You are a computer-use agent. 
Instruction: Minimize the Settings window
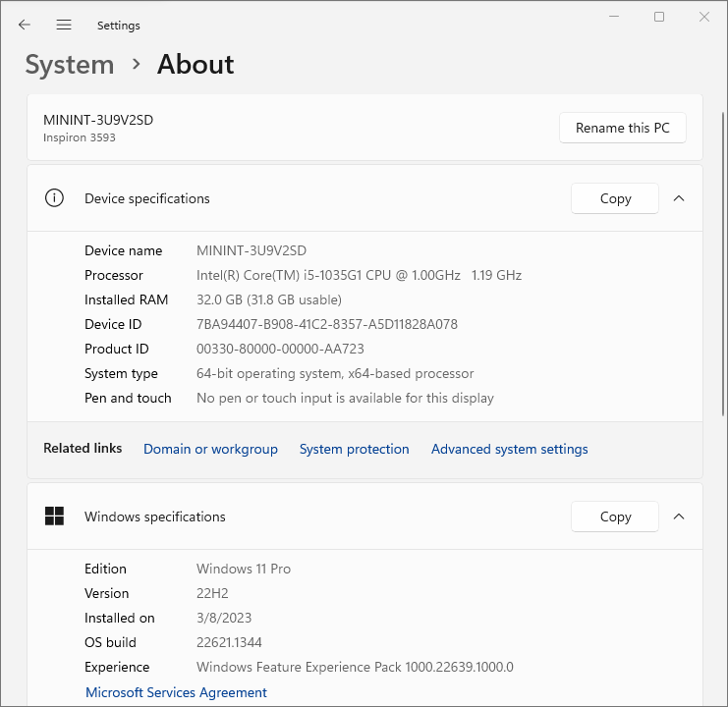(614, 17)
